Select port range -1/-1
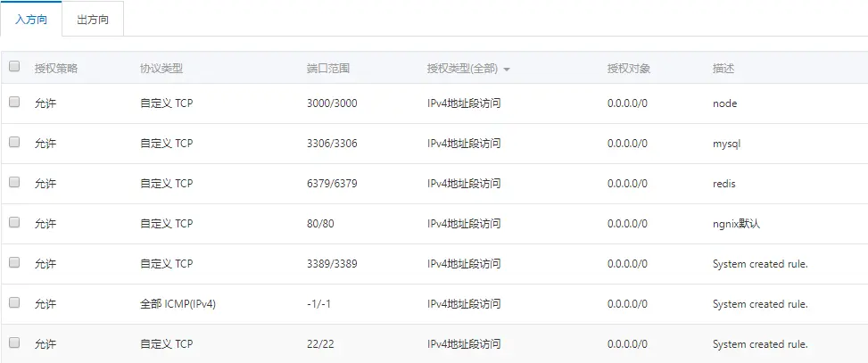 pyautogui.click(x=319, y=304)
